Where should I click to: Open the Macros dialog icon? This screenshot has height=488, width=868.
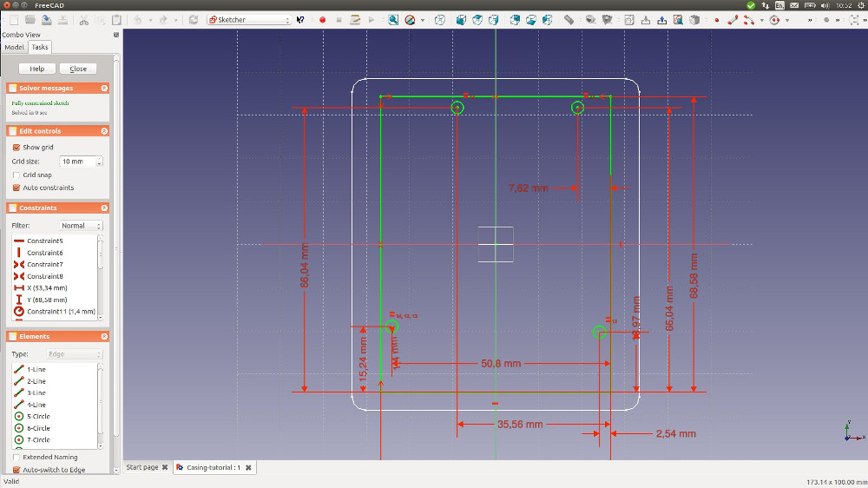click(355, 20)
